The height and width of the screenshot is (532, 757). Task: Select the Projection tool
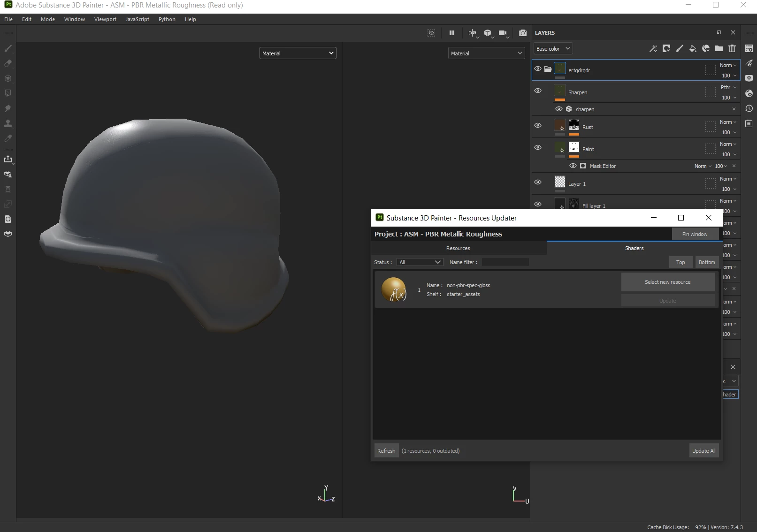point(8,78)
